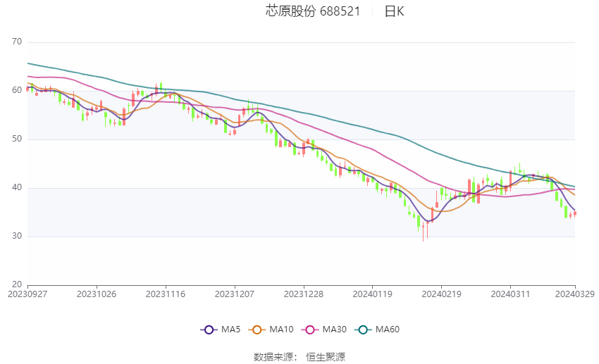Click the 日K subtitle text
Viewport: 599px width, 364px height.
(x=394, y=11)
